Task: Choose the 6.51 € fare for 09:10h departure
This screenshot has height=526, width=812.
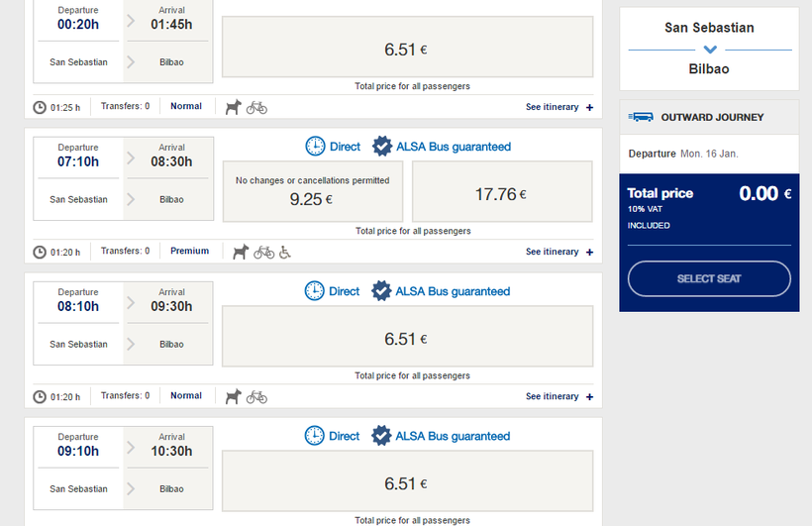Action: coord(407,482)
